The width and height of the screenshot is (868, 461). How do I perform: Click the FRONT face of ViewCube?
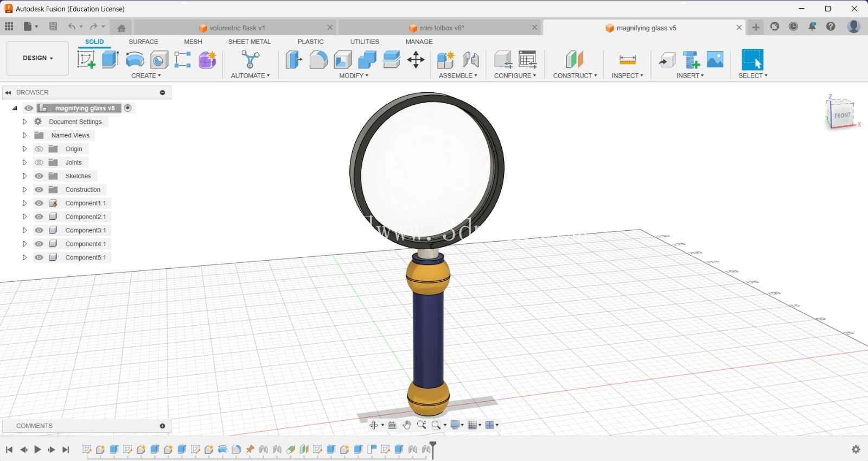(x=842, y=115)
